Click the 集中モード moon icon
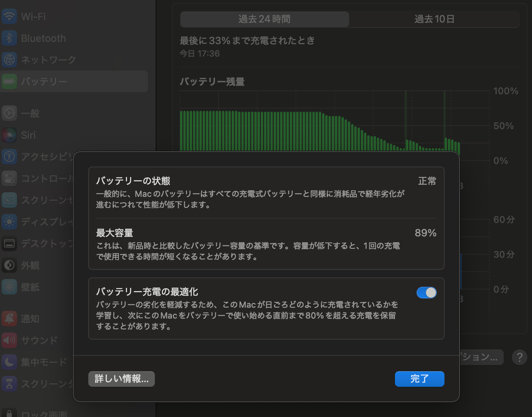Viewport: 532px width, 417px height. pyautogui.click(x=9, y=362)
